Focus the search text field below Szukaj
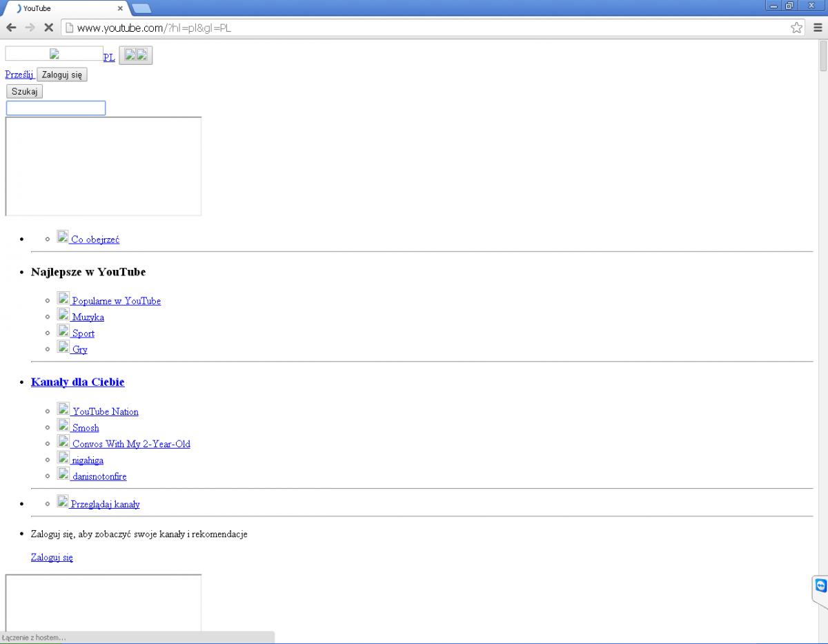This screenshot has height=644, width=828. tap(56, 108)
